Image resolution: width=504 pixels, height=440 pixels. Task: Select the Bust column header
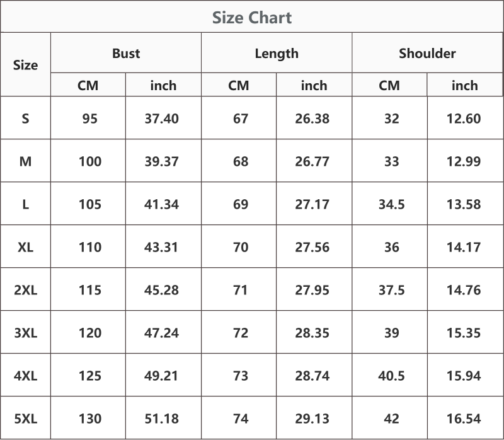pos(126,54)
